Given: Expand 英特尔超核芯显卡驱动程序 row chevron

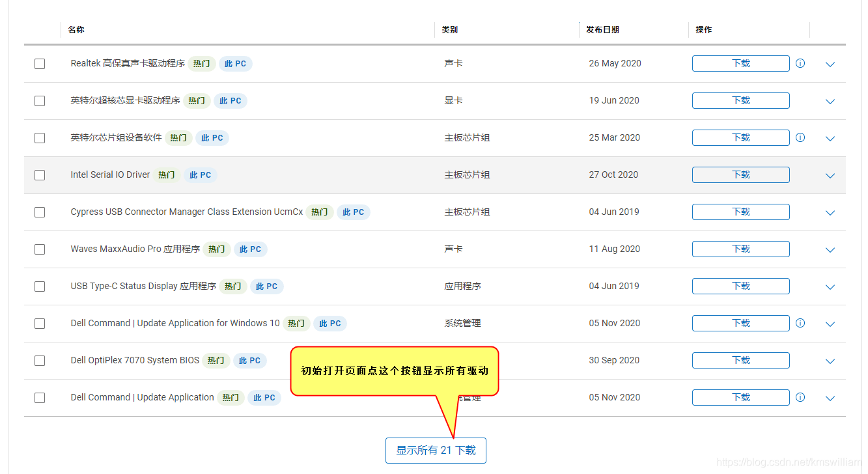Looking at the screenshot, I should click(x=830, y=102).
